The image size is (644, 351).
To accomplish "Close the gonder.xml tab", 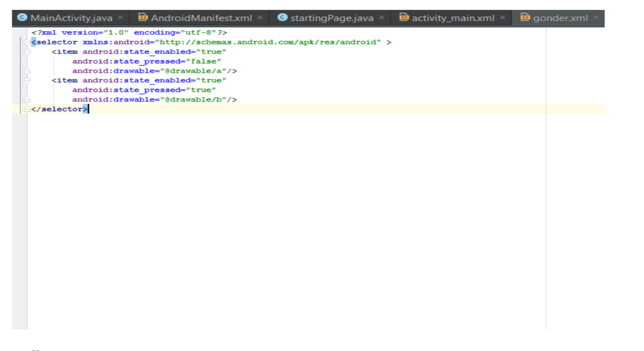I will point(596,18).
